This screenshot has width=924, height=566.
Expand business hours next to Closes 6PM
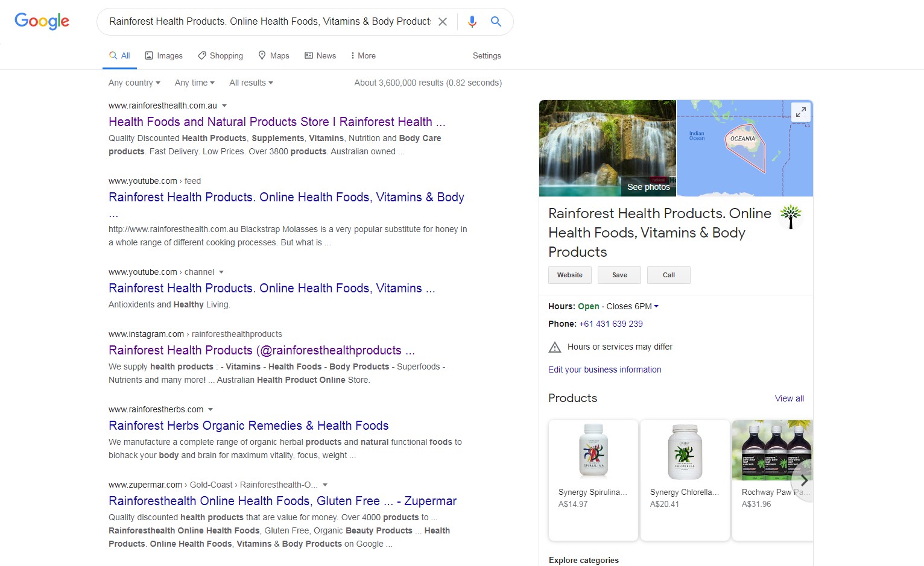656,306
